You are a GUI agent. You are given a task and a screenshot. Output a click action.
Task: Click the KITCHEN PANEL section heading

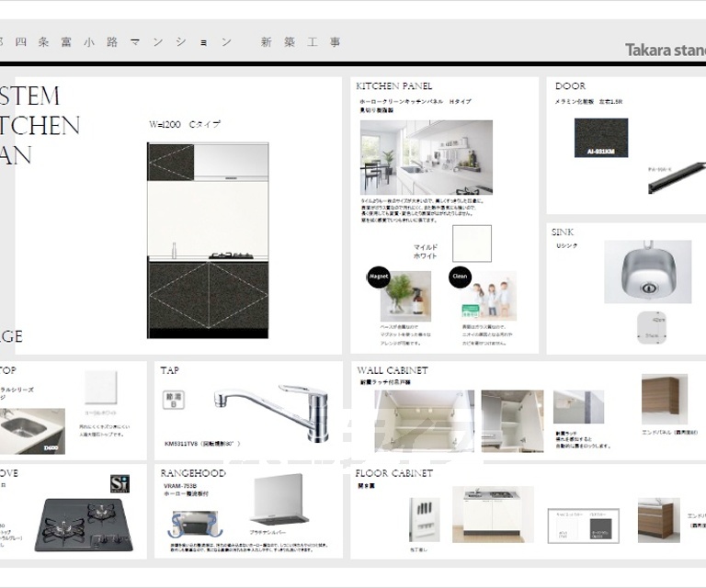[393, 86]
